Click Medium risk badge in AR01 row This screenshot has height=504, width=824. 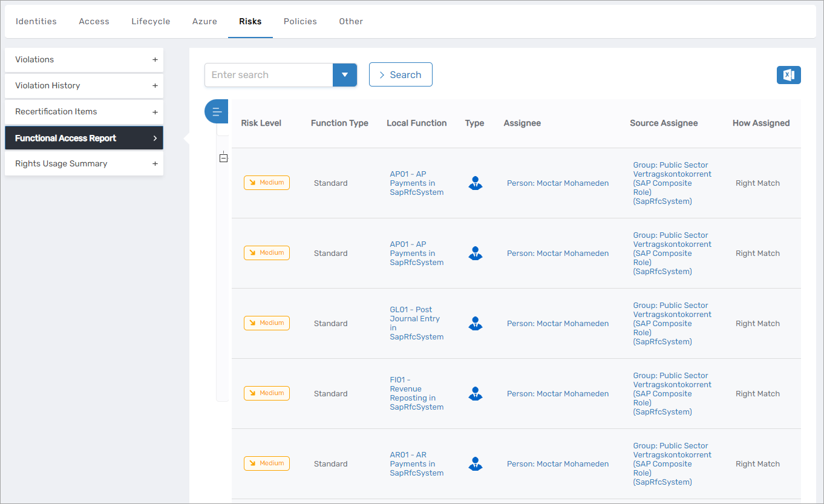tap(267, 463)
